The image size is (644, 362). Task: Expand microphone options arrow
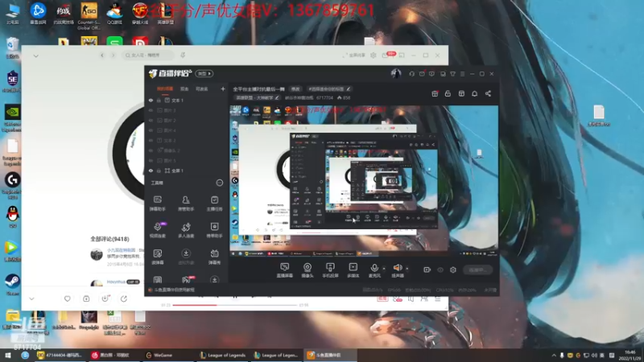pyautogui.click(x=384, y=269)
